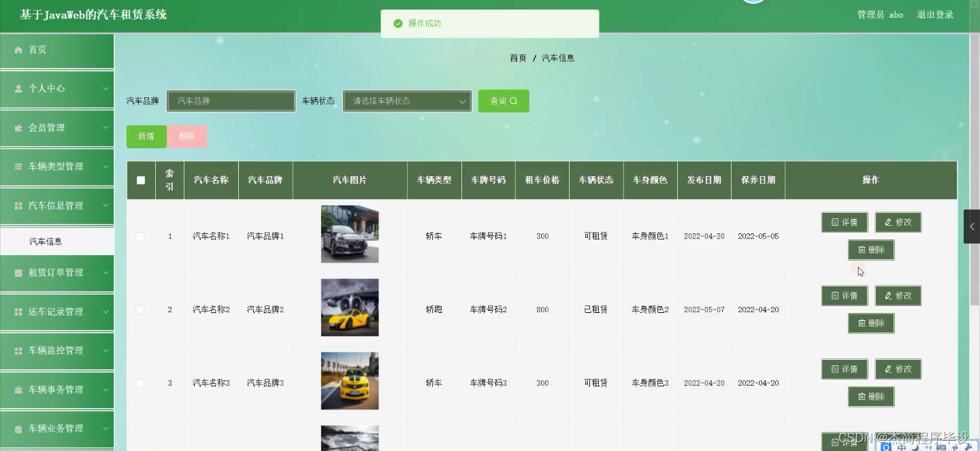Open the 车辆状态 dropdown

[407, 101]
